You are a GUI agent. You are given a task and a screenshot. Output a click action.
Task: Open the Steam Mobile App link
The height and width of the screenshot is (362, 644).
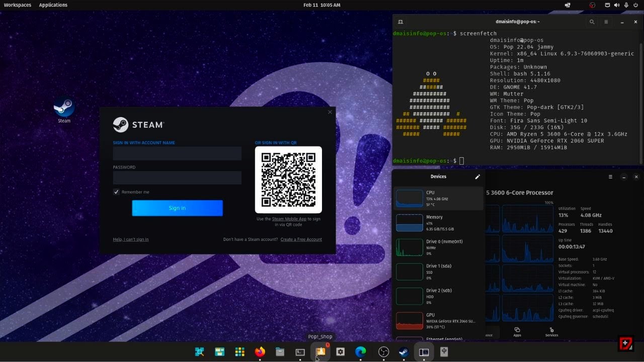pos(289,219)
